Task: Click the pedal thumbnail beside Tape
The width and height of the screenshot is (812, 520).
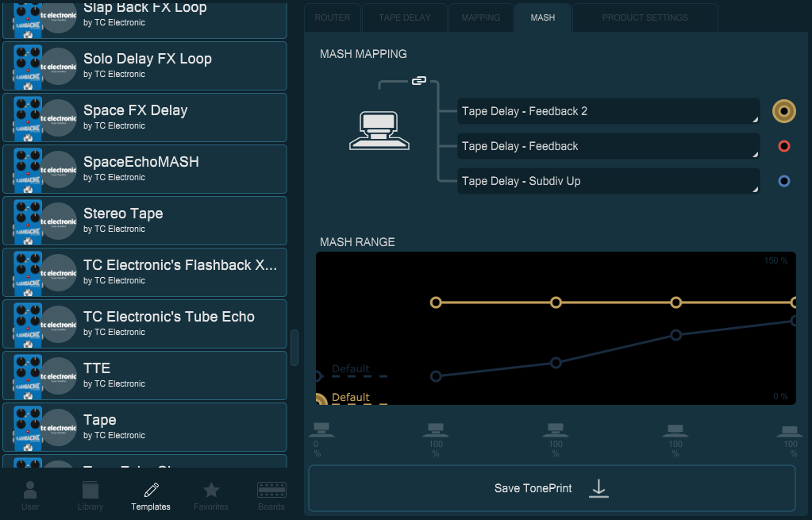Action: coord(28,428)
